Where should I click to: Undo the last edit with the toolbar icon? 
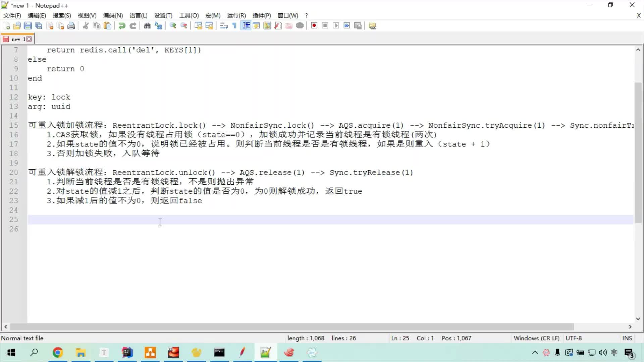122,26
